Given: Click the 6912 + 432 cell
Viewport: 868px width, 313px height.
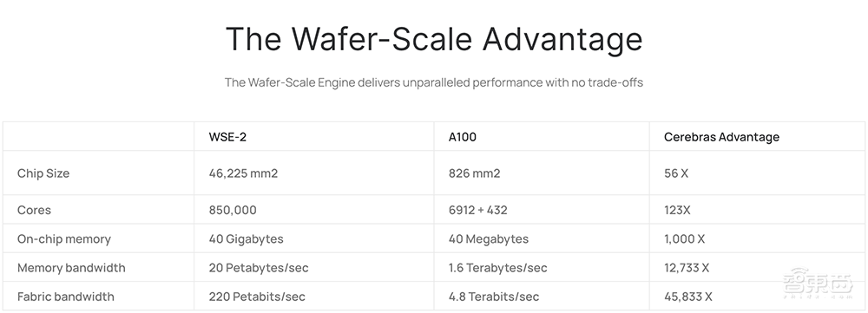Looking at the screenshot, I should point(477,210).
